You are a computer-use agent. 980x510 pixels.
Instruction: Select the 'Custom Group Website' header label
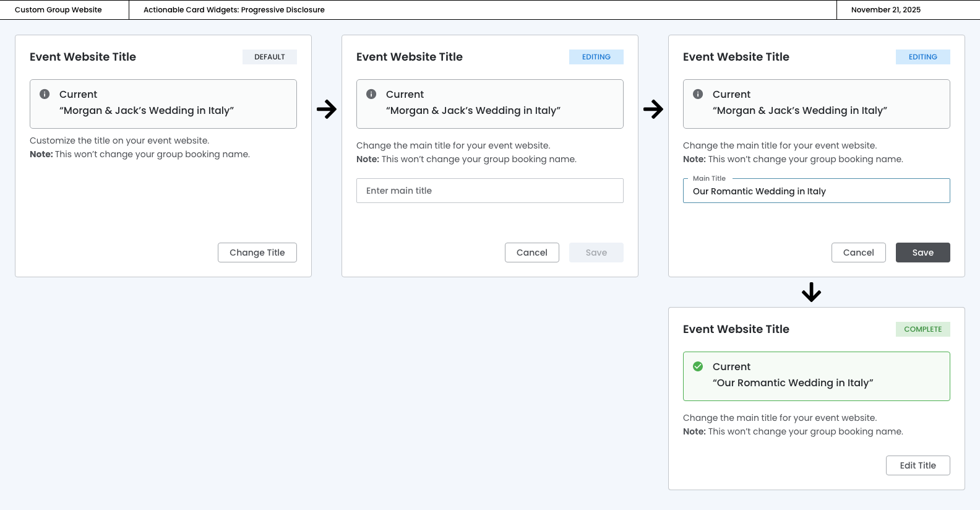click(x=58, y=10)
